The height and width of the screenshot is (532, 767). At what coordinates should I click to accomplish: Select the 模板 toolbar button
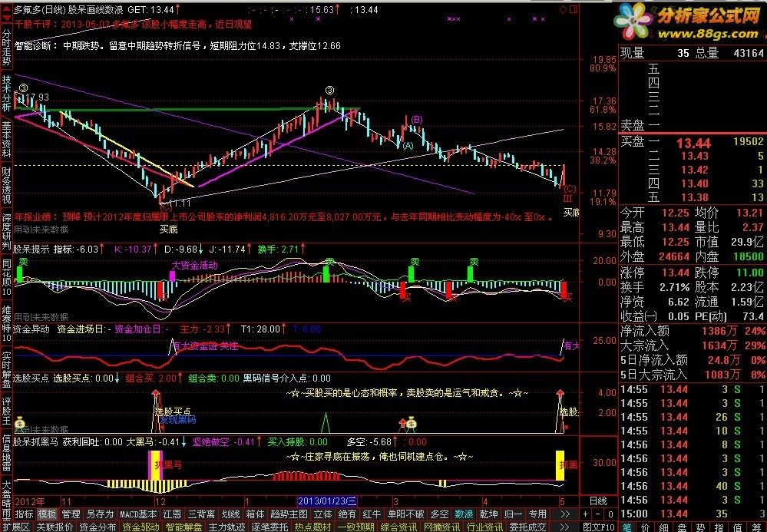click(x=48, y=514)
